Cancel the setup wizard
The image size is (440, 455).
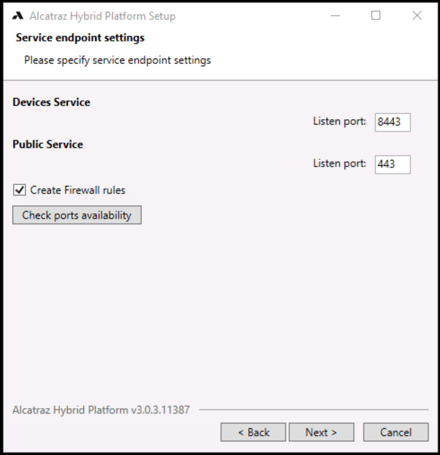tap(396, 432)
